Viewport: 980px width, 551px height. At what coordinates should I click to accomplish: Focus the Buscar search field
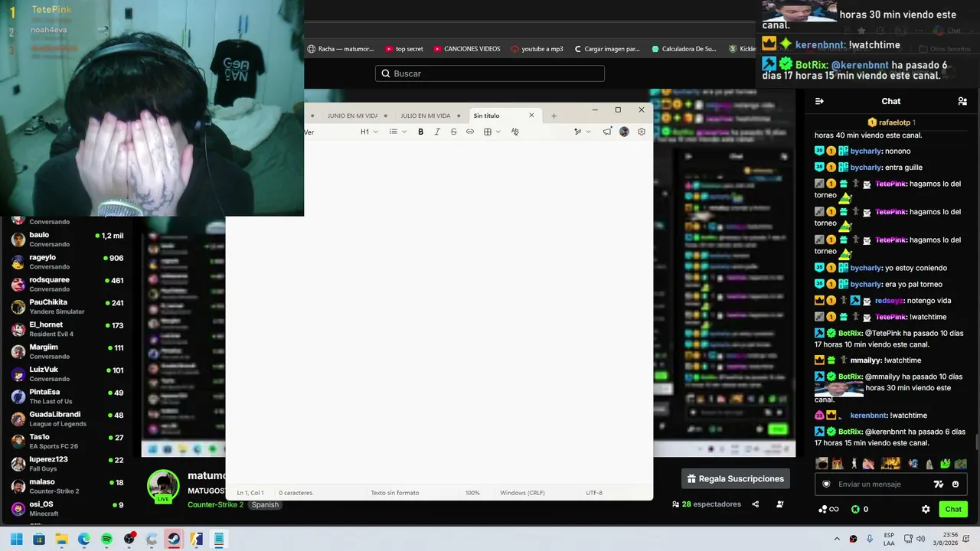(490, 73)
